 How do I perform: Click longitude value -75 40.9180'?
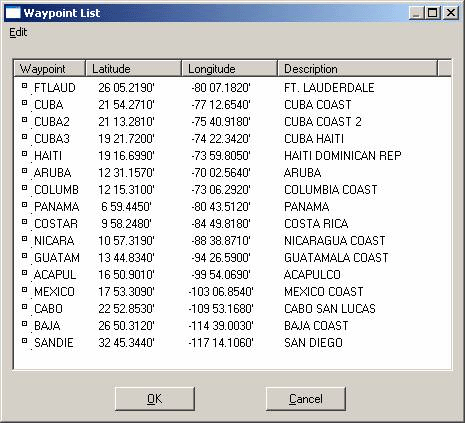click(x=221, y=122)
